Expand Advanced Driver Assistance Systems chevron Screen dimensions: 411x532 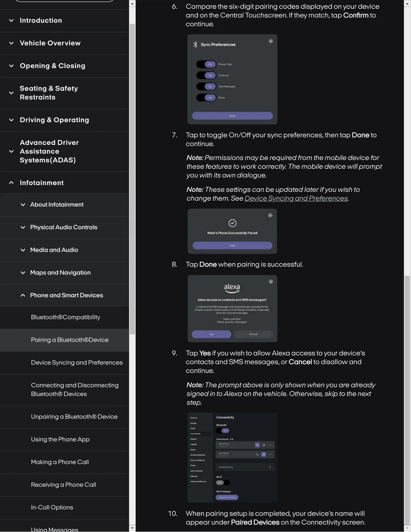(x=11, y=151)
